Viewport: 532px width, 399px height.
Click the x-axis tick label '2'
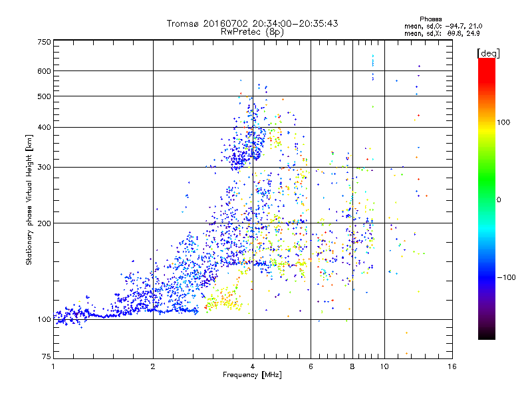pyautogui.click(x=153, y=366)
